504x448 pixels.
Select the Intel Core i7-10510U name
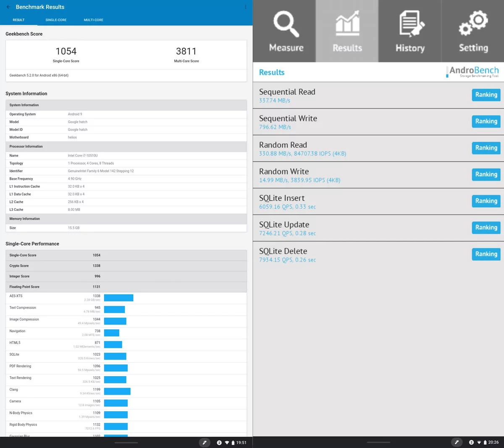click(83, 156)
